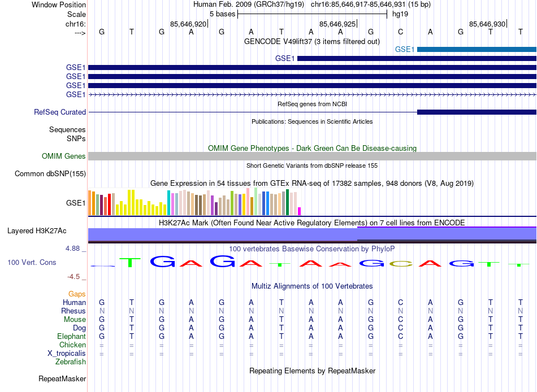
Task: Click the GSE1 label beside the shorter dark transcript
Action: click(x=285, y=59)
